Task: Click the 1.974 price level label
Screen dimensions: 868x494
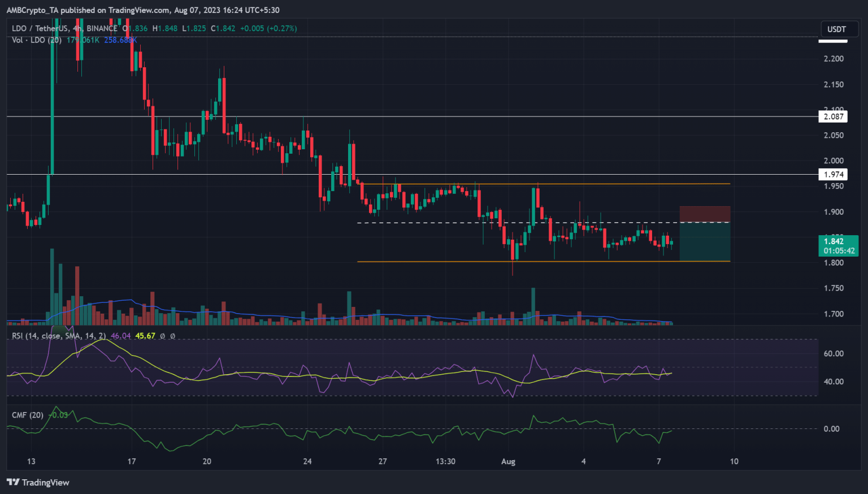Action: point(833,175)
